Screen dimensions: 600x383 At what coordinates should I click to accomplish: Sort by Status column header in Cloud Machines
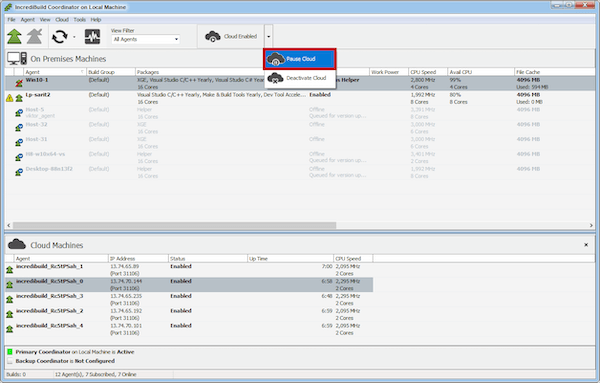tap(208, 259)
